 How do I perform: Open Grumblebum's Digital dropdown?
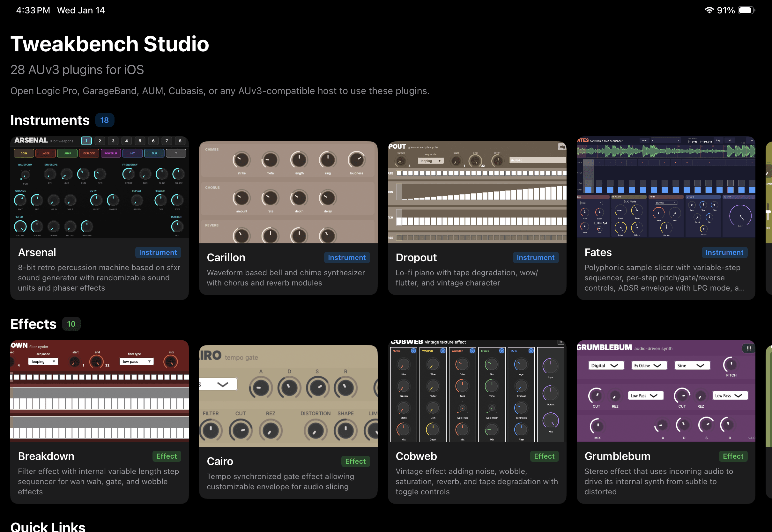(606, 366)
